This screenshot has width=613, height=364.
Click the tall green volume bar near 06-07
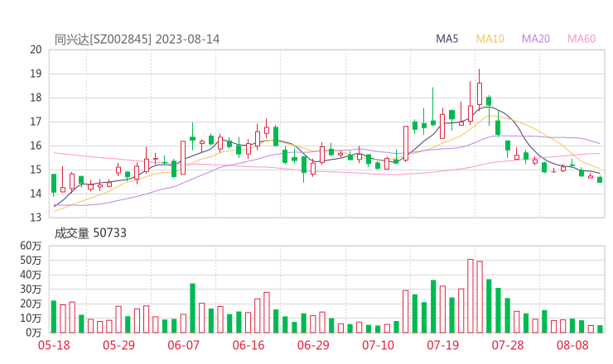[192, 308]
